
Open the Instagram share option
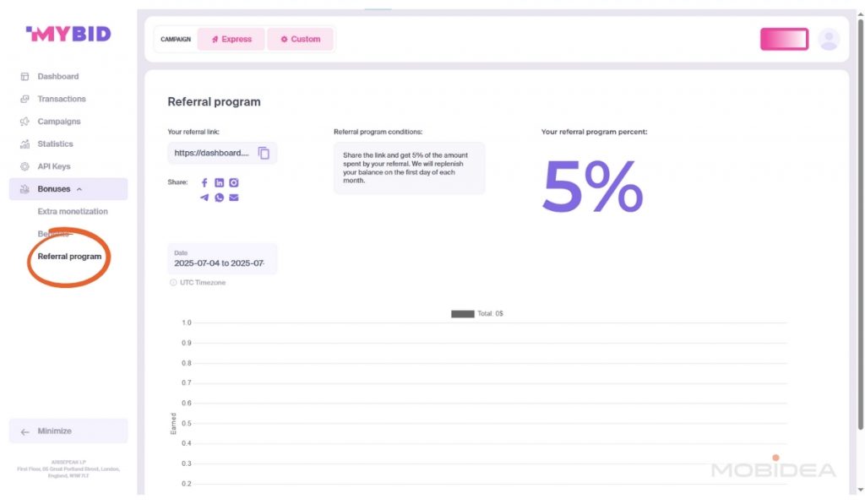pos(234,182)
